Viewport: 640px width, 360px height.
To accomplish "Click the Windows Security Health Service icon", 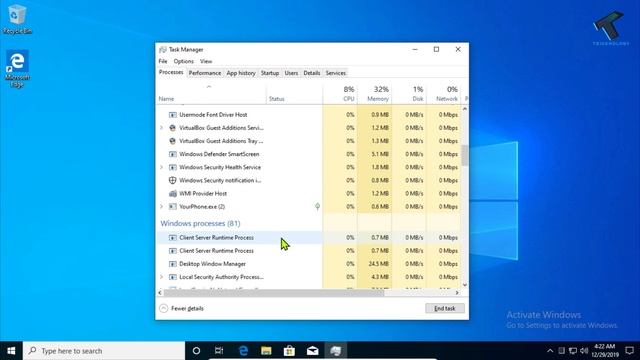I will tap(173, 167).
